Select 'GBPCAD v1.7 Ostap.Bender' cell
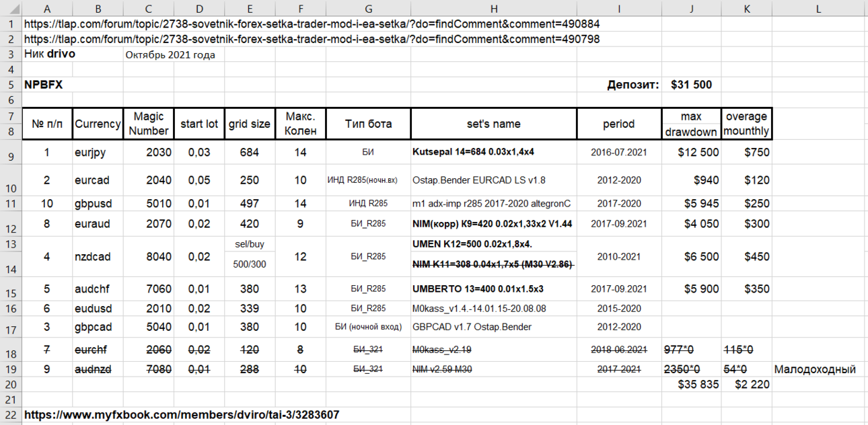The height and width of the screenshot is (425, 868). [493, 327]
